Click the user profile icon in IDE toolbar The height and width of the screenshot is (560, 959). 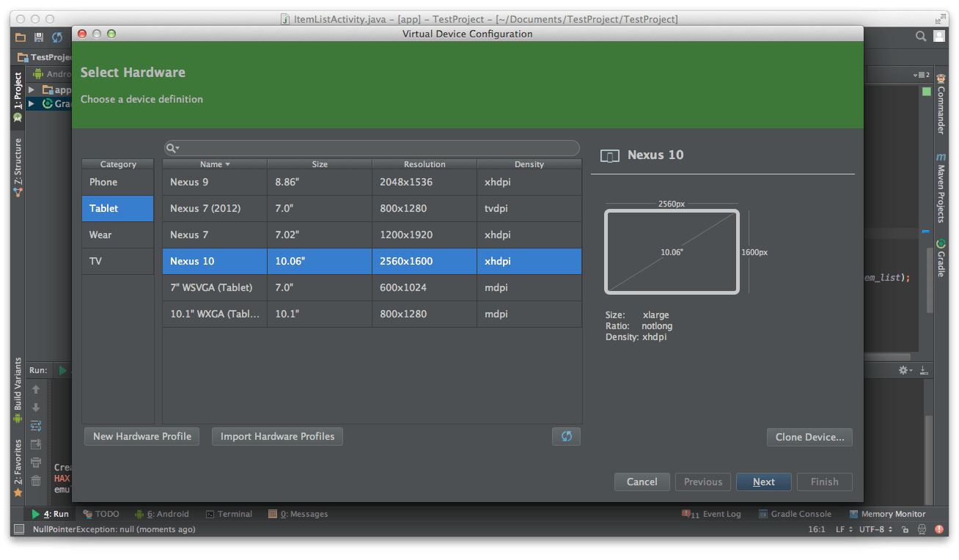(939, 36)
